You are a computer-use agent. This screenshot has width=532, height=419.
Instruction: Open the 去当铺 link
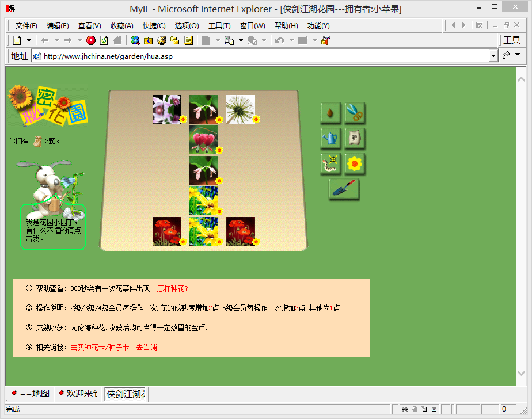click(147, 348)
